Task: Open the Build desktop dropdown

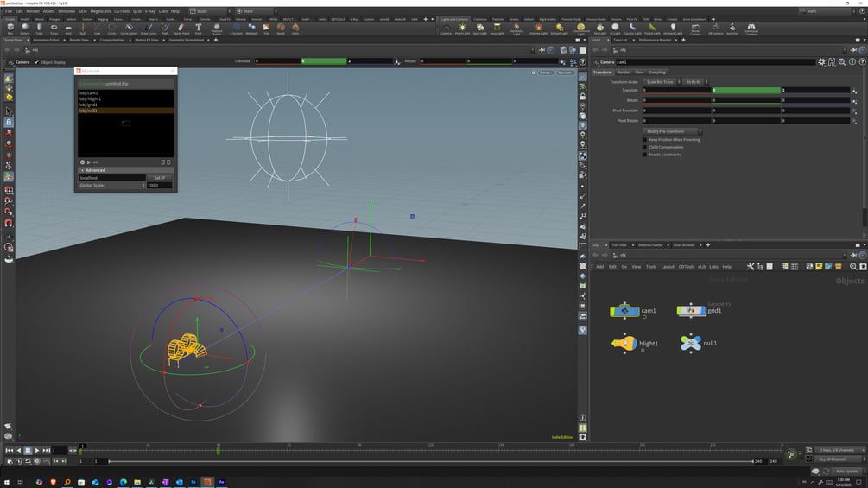Action: 210,11
